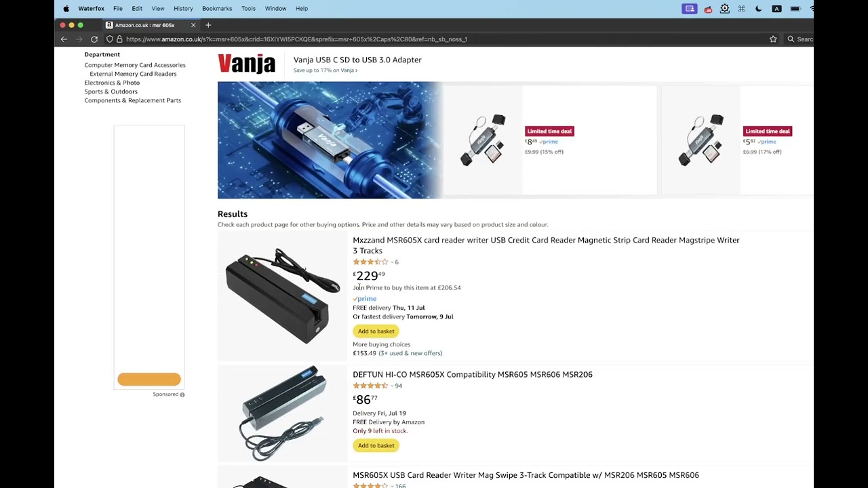Viewport: 868px width, 488px height.
Task: Open the Apple menu
Action: click(66, 9)
